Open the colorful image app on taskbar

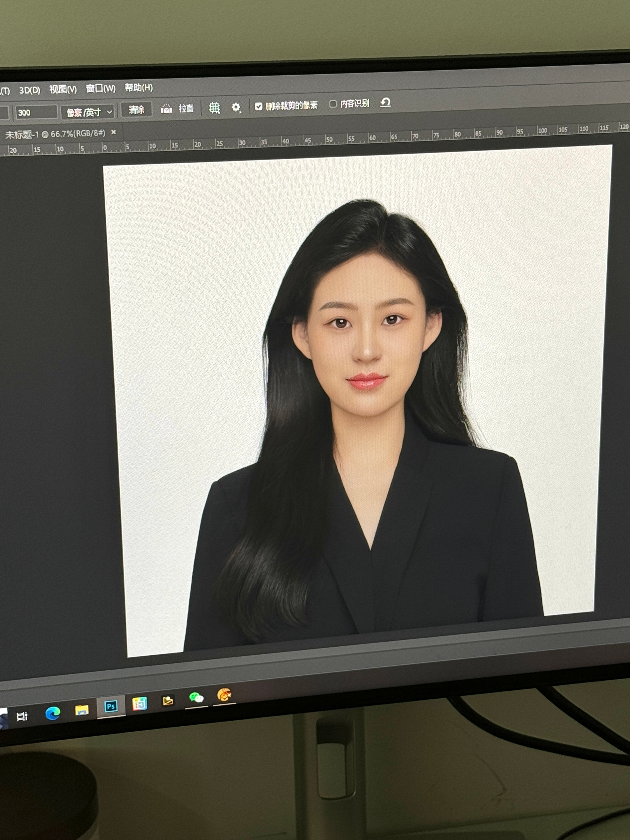(139, 704)
